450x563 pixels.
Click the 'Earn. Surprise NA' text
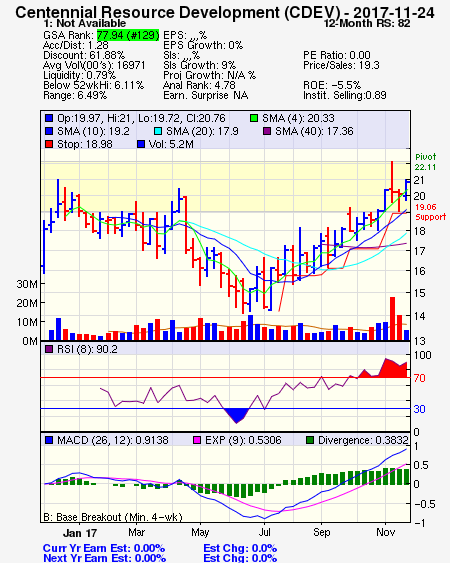pos(205,96)
